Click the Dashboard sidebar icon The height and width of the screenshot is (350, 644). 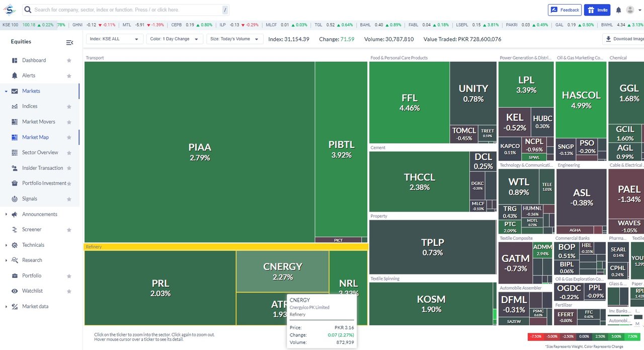[x=15, y=60]
